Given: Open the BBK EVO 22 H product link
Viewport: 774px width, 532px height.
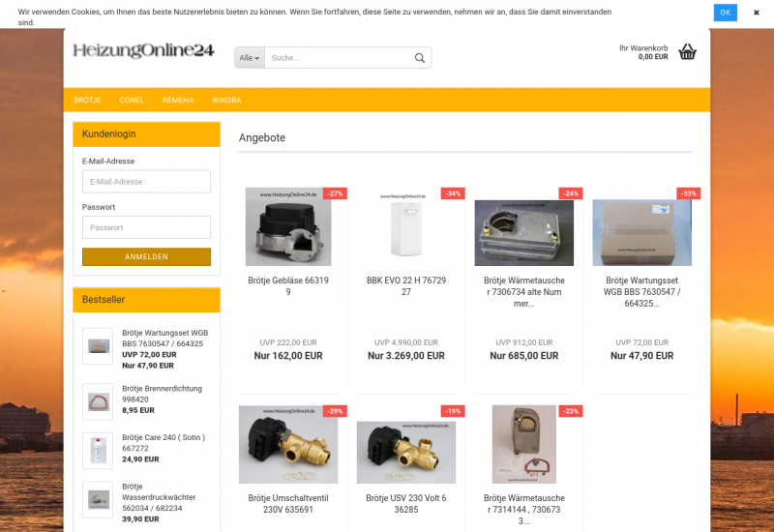Looking at the screenshot, I should [x=406, y=286].
